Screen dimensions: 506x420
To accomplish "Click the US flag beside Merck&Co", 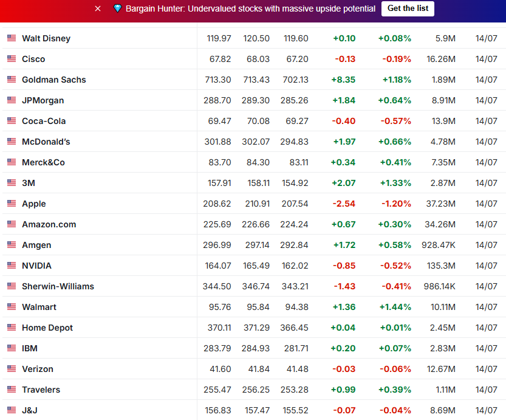I will [x=12, y=162].
